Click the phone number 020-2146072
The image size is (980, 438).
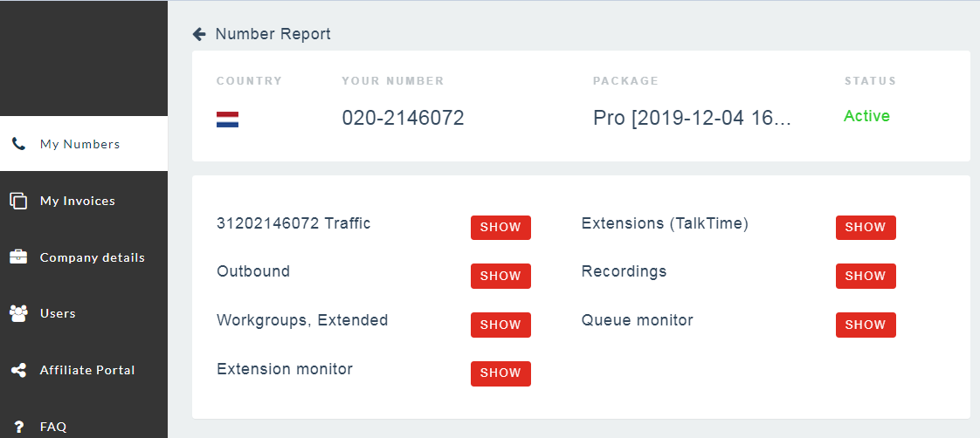click(x=403, y=118)
